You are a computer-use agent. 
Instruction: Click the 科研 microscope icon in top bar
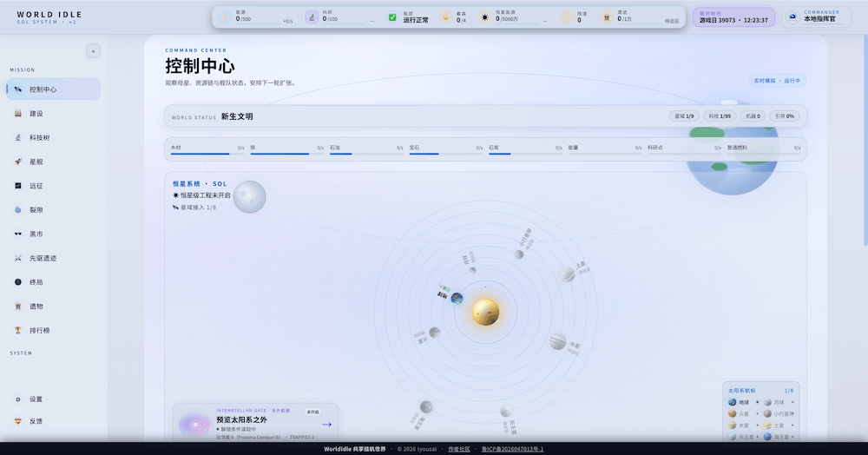(312, 17)
